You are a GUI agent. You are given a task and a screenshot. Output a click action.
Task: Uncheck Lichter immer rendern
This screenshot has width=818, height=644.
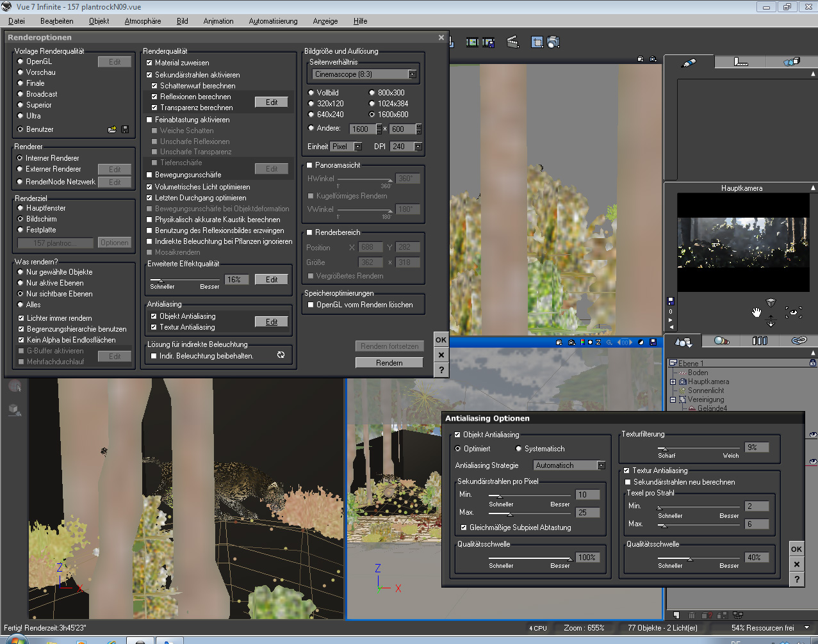(x=21, y=318)
